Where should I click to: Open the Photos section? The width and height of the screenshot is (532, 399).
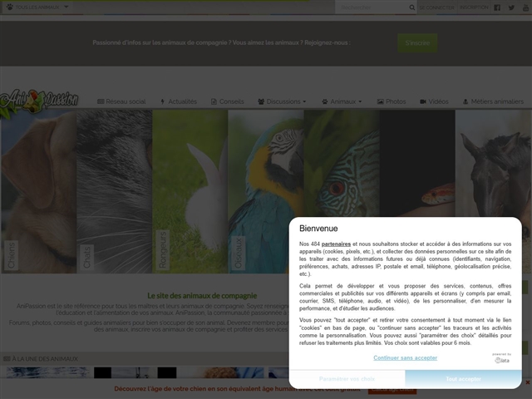click(391, 101)
